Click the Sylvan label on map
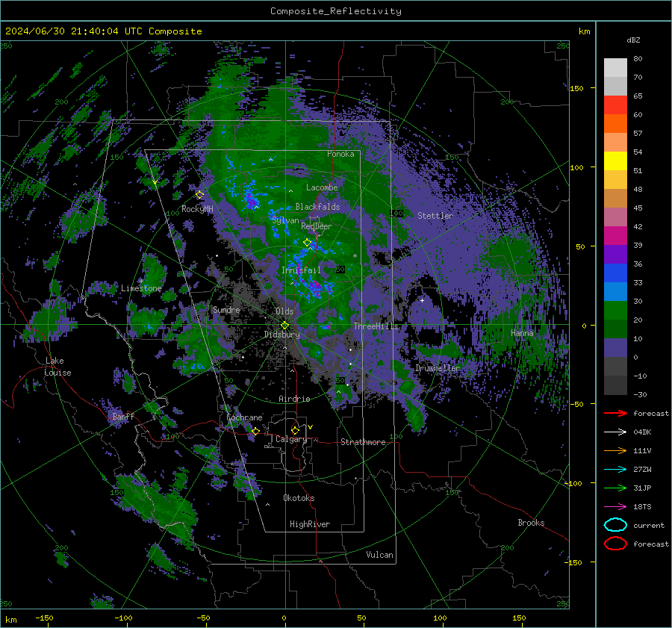This screenshot has width=672, height=628. coord(285,220)
